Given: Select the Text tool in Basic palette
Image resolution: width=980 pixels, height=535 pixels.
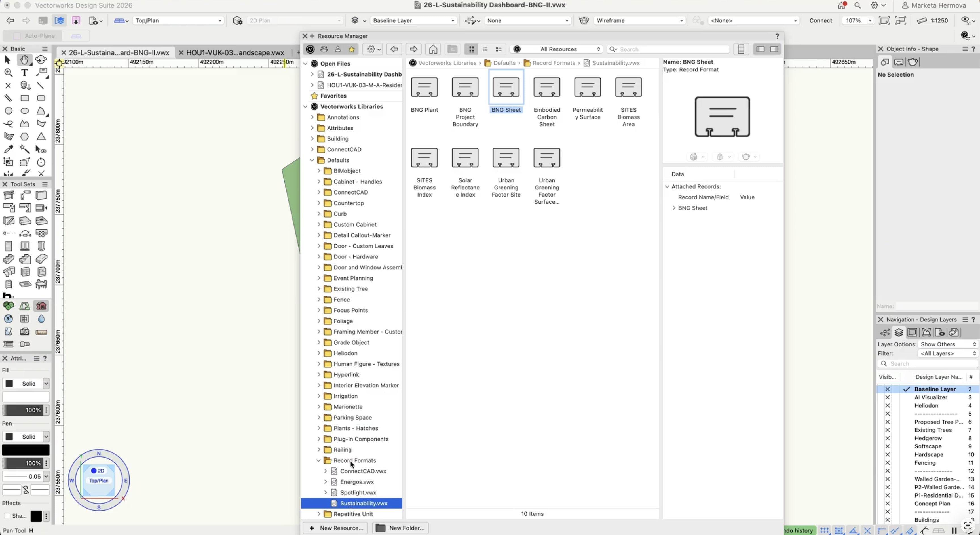Looking at the screenshot, I should 24,72.
